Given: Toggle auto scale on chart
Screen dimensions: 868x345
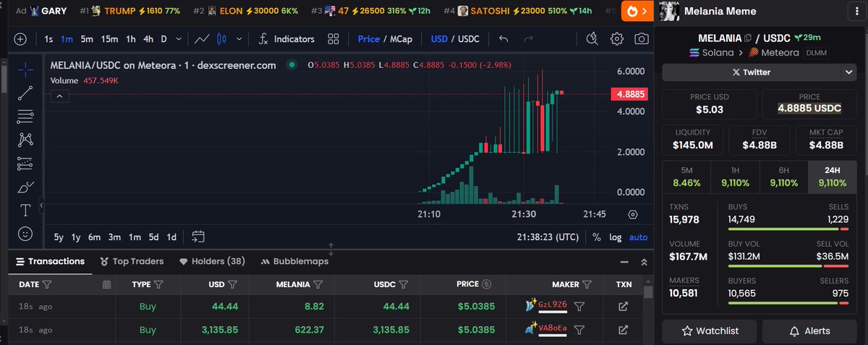Looking at the screenshot, I should pyautogui.click(x=639, y=237).
